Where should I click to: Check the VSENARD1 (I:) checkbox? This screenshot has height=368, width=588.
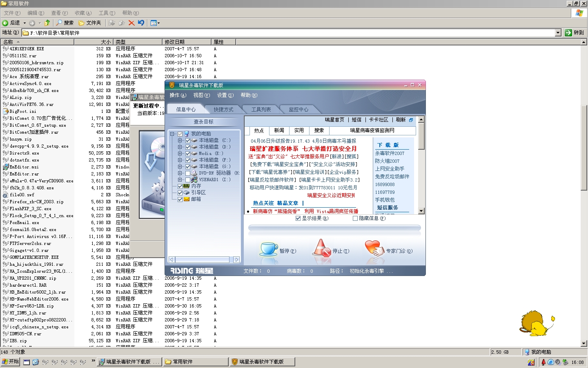(x=188, y=180)
